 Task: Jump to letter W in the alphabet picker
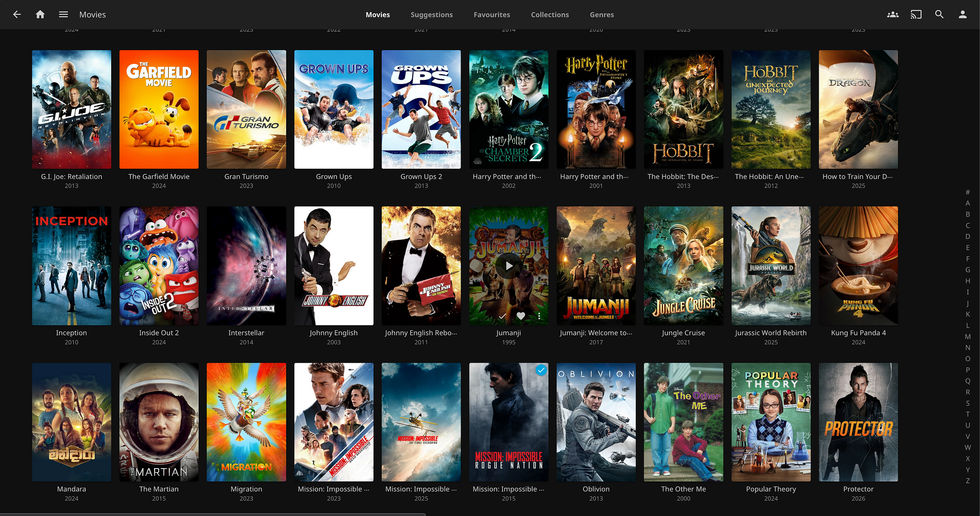pos(968,447)
